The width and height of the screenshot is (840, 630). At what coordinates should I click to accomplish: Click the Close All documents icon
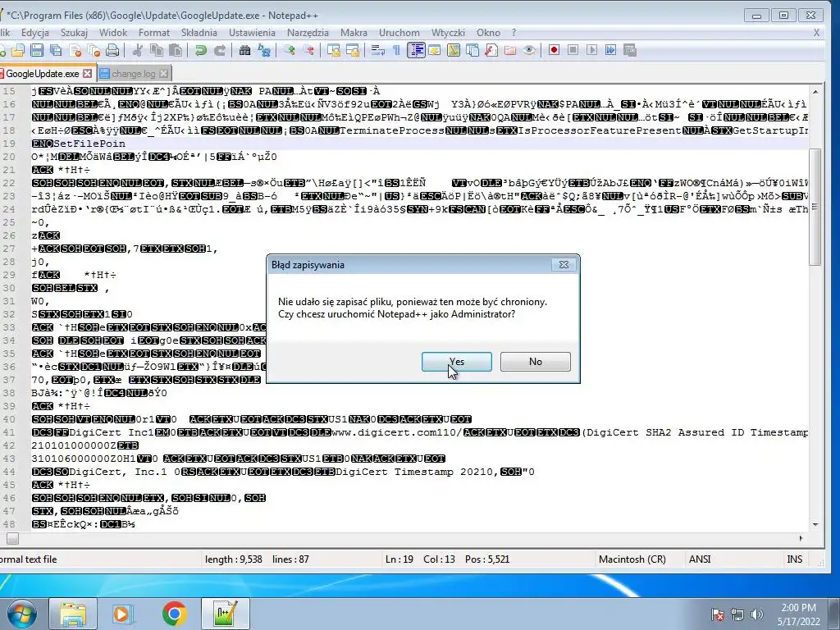click(94, 50)
